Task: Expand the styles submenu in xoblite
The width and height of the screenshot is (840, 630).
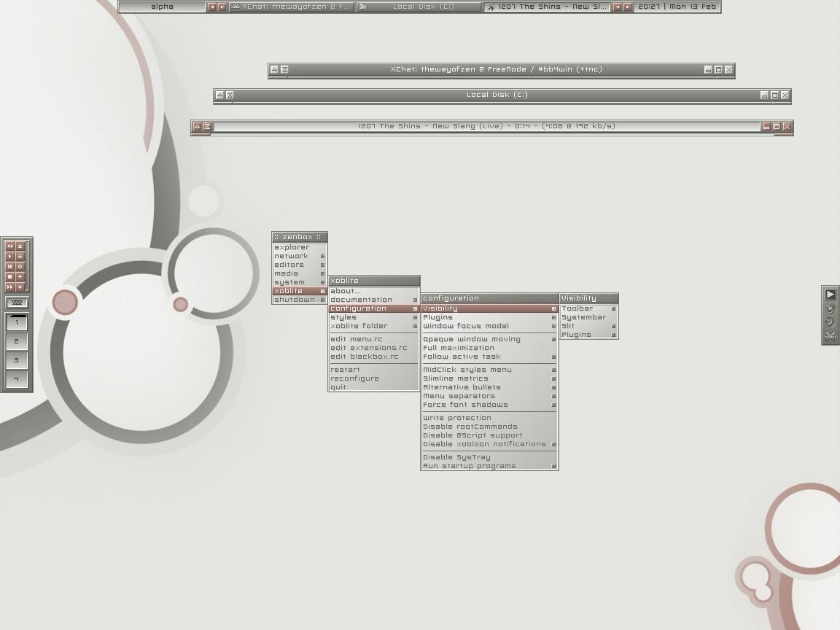Action: [x=373, y=317]
